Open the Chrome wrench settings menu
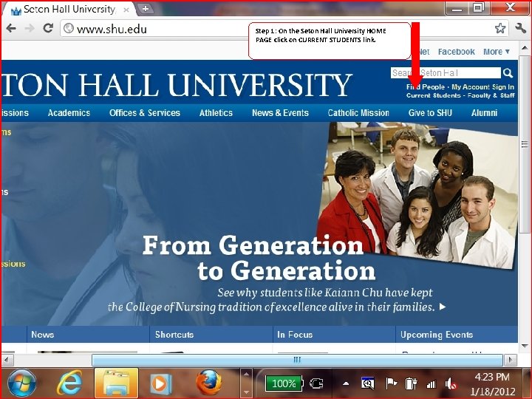 coord(520,28)
